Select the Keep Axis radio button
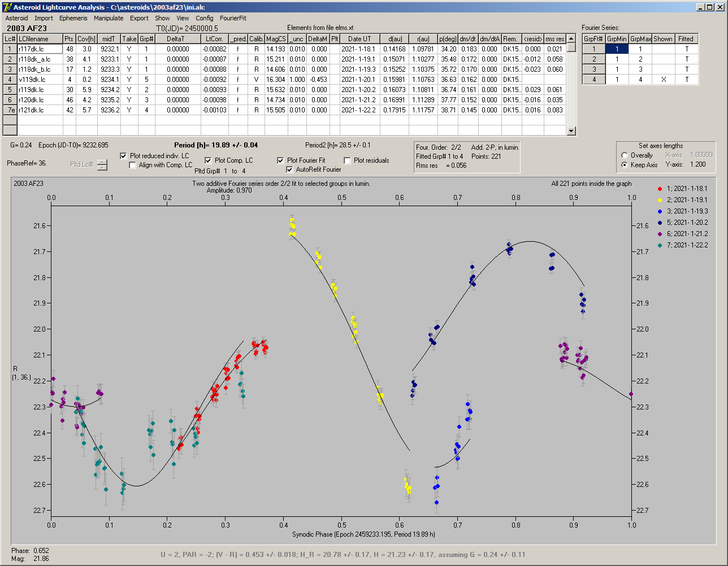The height and width of the screenshot is (566, 728). click(624, 165)
